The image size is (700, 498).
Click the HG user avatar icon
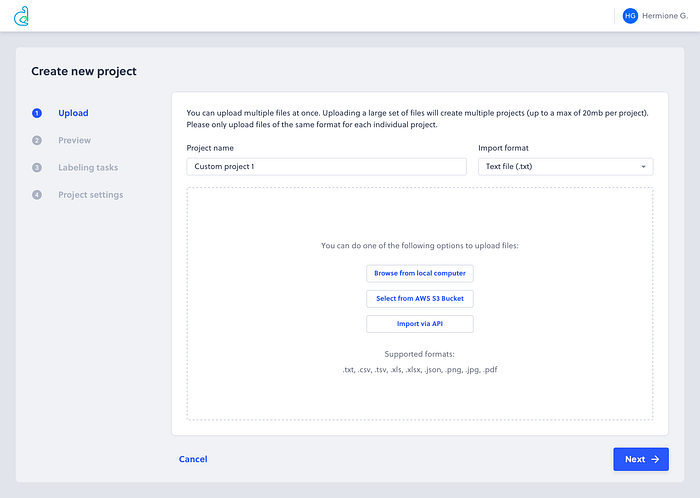pyautogui.click(x=630, y=16)
